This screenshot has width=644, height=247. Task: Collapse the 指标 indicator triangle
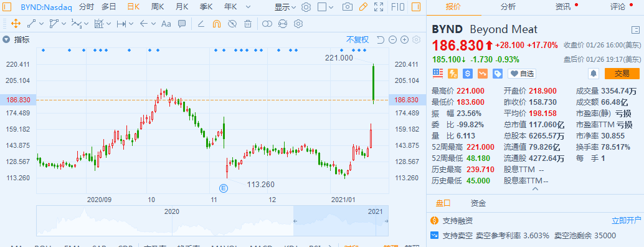[x=6, y=40]
